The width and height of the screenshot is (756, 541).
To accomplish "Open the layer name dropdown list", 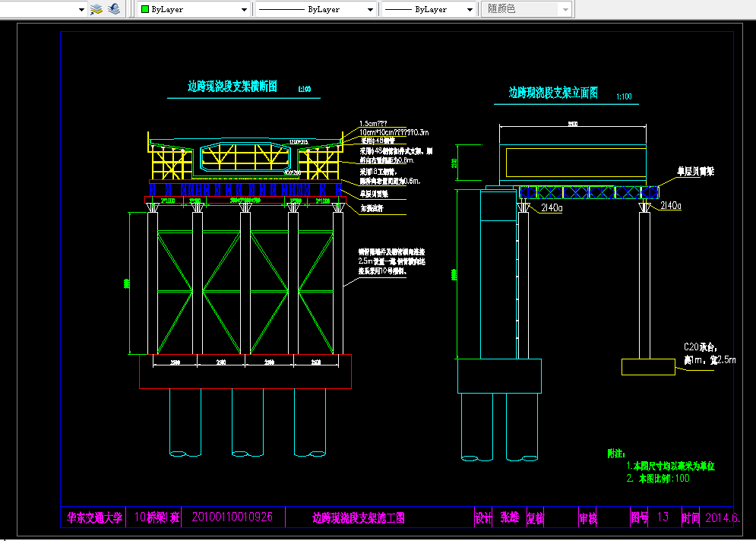I will pyautogui.click(x=81, y=9).
